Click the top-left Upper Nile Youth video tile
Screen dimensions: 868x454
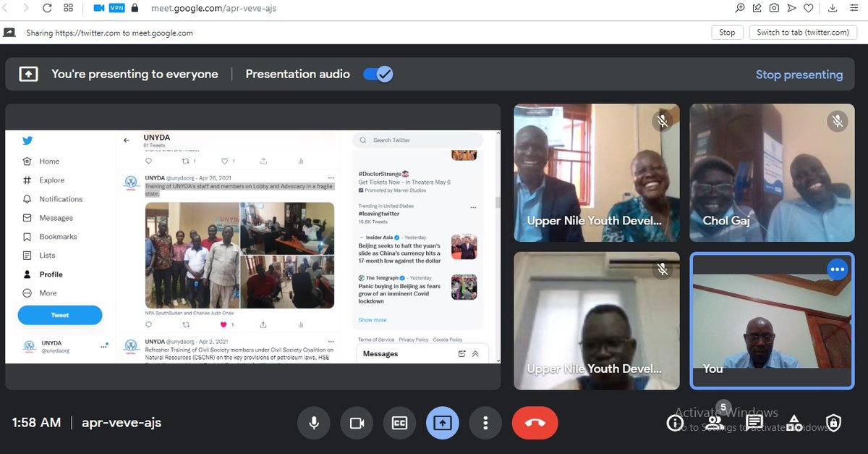(597, 172)
